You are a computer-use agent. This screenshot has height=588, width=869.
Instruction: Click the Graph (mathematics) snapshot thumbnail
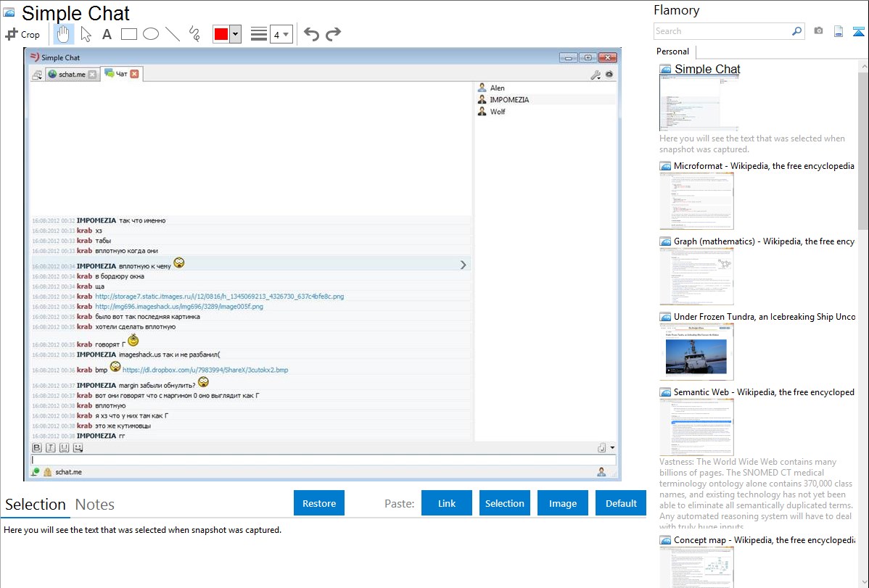tap(696, 276)
